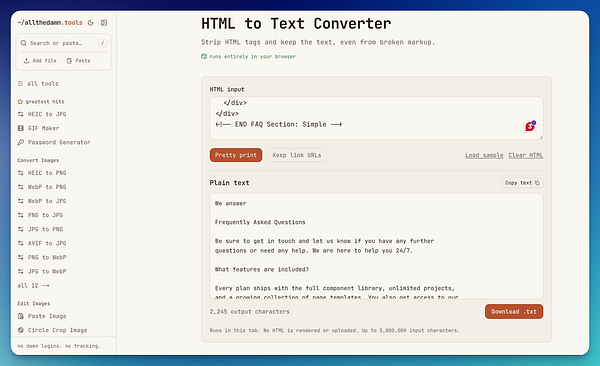600x366 pixels.
Task: Click the Add file upload icon
Action: click(26, 60)
